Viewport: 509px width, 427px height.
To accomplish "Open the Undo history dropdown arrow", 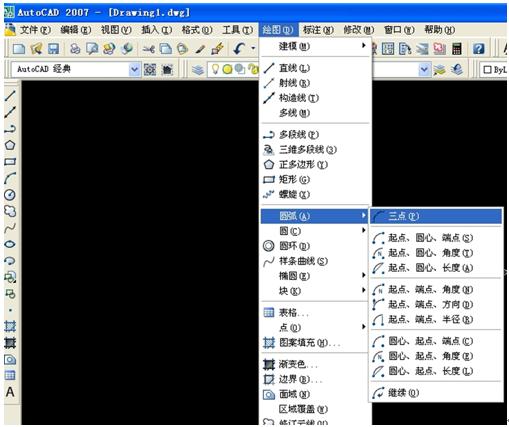I will (253, 49).
